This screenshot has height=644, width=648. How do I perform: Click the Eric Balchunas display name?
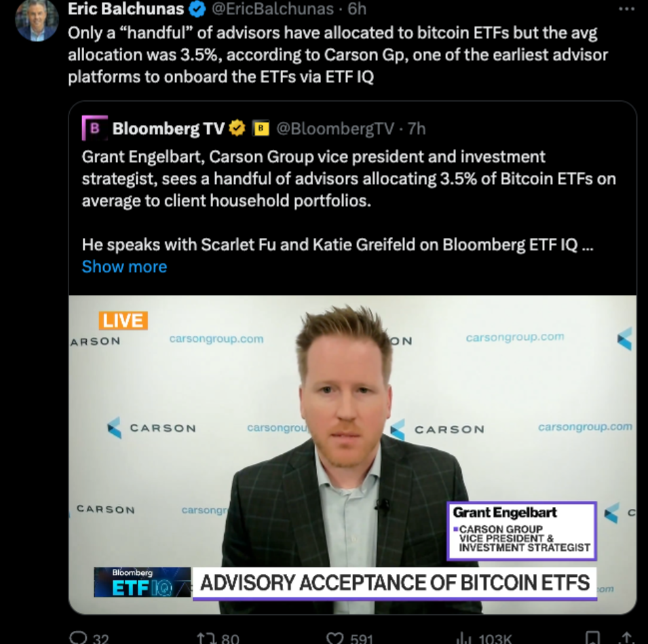(126, 9)
